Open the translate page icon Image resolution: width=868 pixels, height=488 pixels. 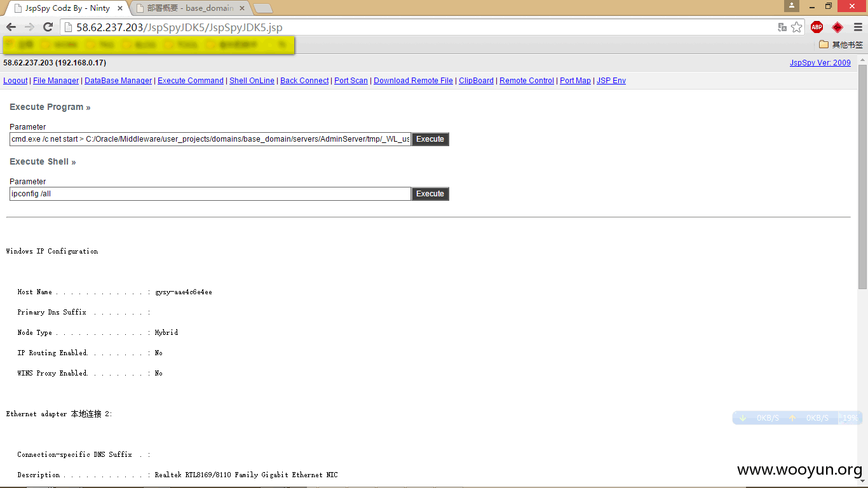782,27
